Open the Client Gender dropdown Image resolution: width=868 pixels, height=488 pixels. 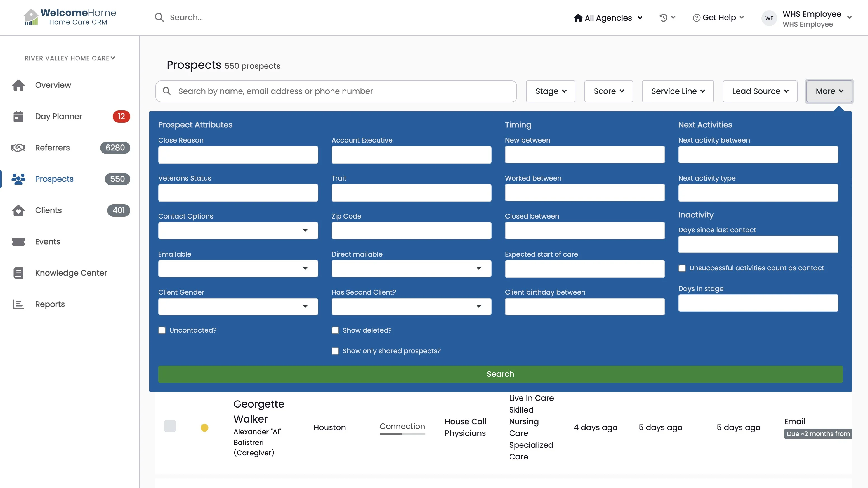coord(238,307)
